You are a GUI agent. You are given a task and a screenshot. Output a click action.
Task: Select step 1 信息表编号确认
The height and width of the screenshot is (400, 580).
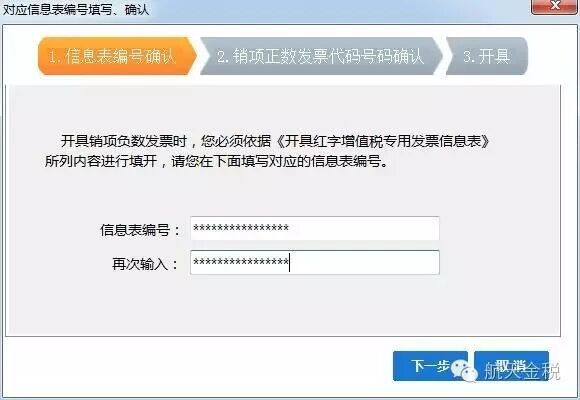point(117,56)
